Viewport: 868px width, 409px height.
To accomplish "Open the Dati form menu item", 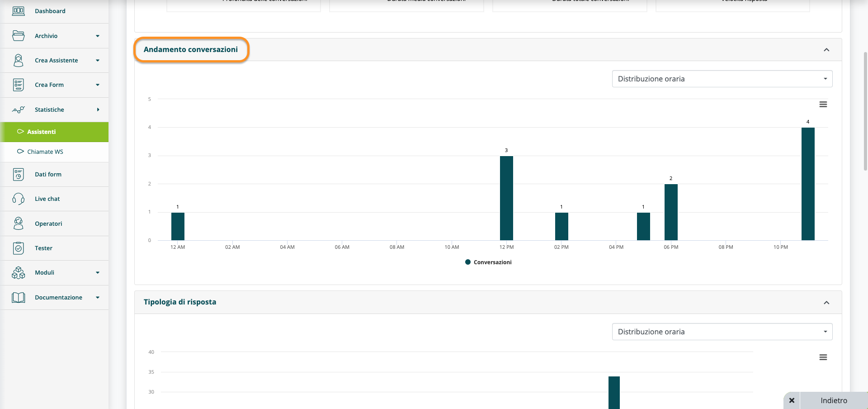I will (54, 174).
